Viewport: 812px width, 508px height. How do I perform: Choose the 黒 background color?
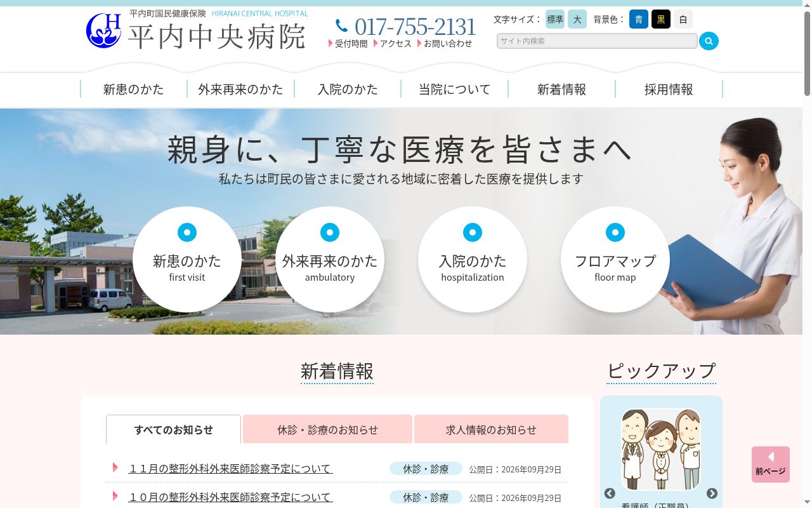661,19
